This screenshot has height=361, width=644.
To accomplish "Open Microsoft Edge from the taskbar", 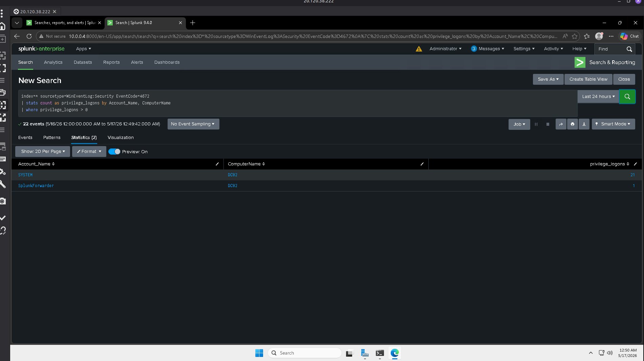I will click(x=394, y=353).
